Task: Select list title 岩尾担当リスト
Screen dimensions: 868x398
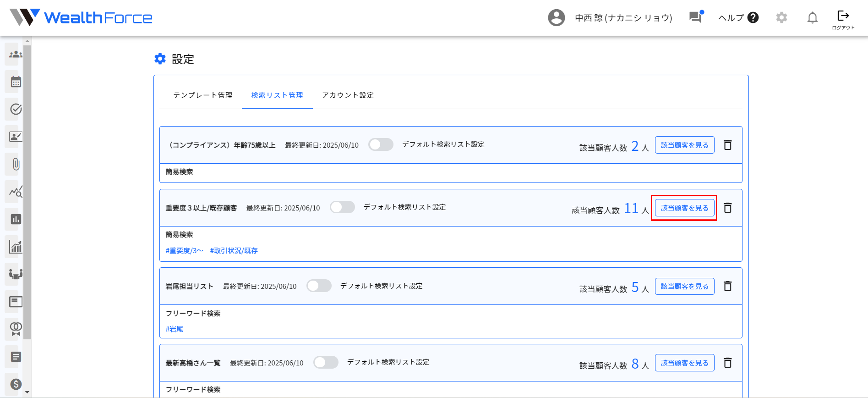Action: click(189, 286)
